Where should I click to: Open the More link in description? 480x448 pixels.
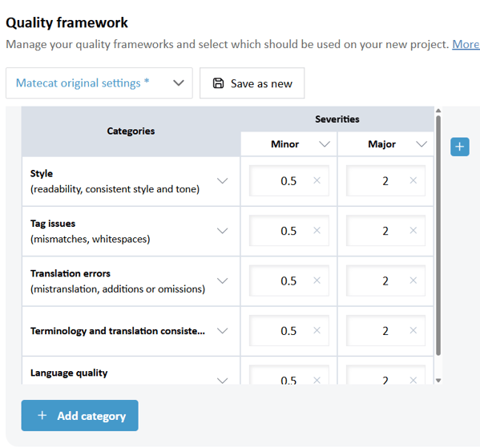[466, 44]
